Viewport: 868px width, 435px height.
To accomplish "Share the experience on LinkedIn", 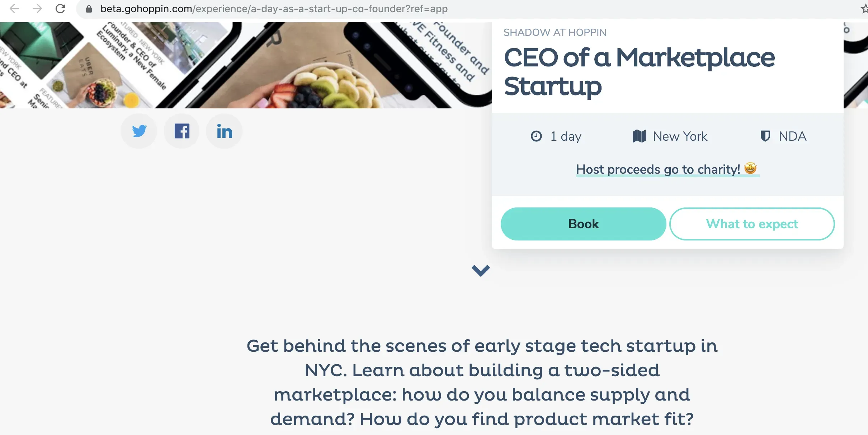I will tap(225, 131).
